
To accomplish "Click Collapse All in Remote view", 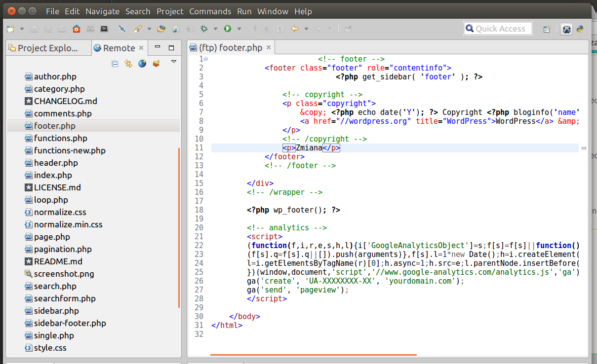I will [x=115, y=64].
